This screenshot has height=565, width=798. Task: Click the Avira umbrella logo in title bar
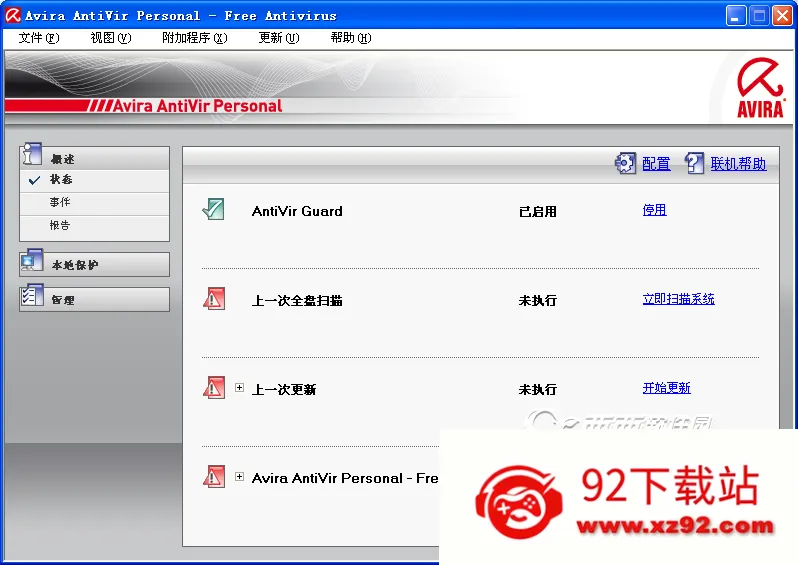[x=13, y=15]
